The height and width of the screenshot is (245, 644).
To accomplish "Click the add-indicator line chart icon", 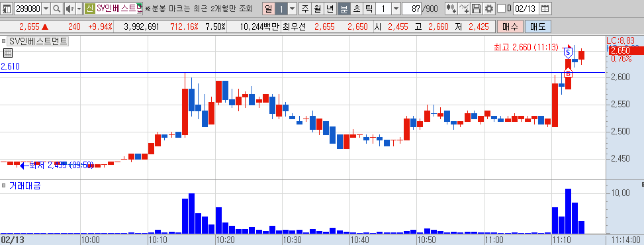I will 464,8.
